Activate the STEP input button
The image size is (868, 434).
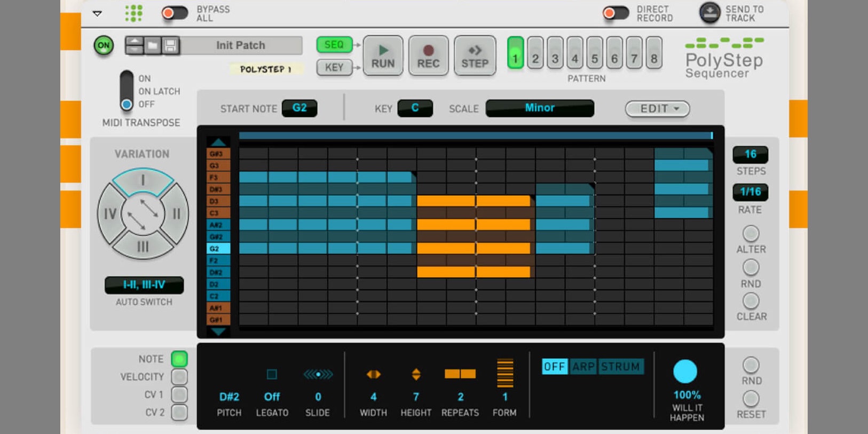[x=475, y=56]
